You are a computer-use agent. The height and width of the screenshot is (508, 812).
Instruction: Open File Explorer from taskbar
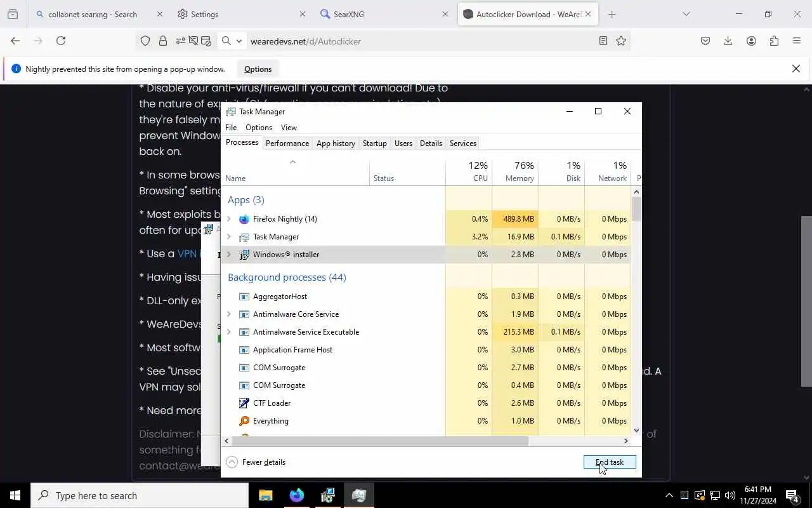(266, 495)
